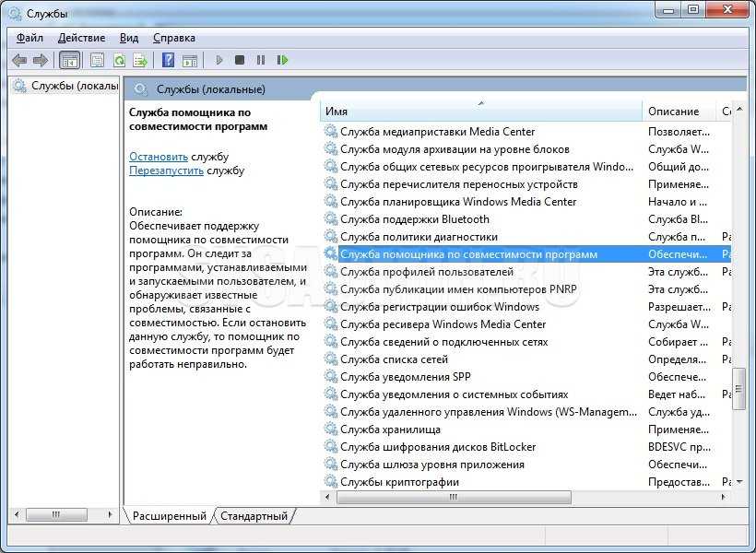
Task: Open the Help toolbar icon
Action: [x=169, y=60]
